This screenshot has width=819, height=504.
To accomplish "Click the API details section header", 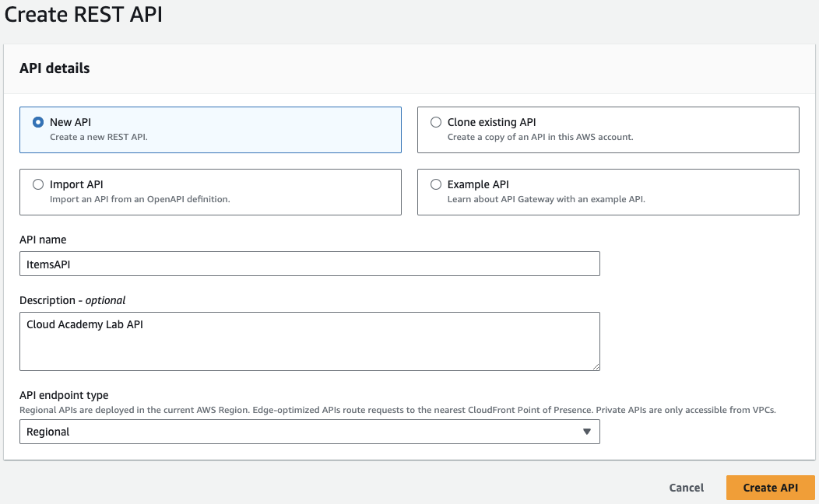I will pos(54,68).
